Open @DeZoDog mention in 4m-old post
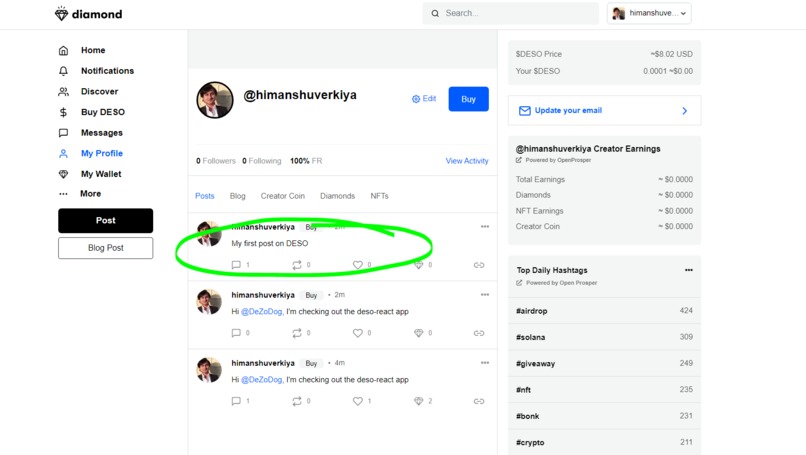This screenshot has width=806, height=455. [262, 379]
